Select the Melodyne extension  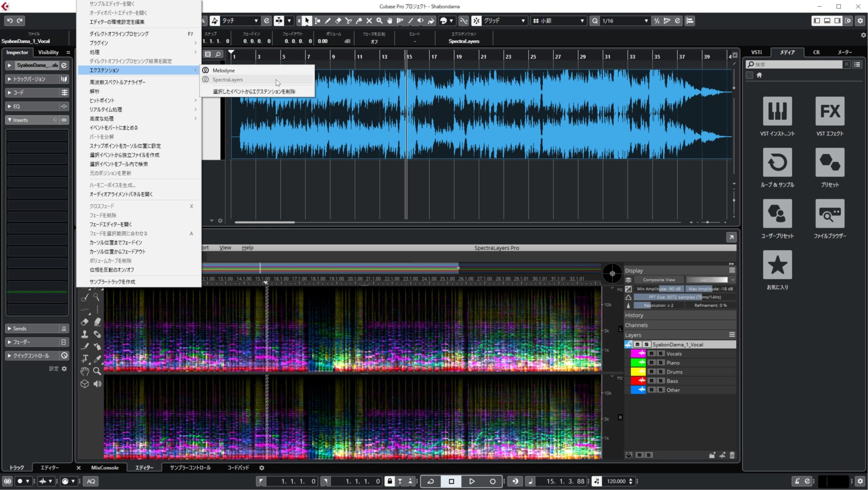[223, 69]
